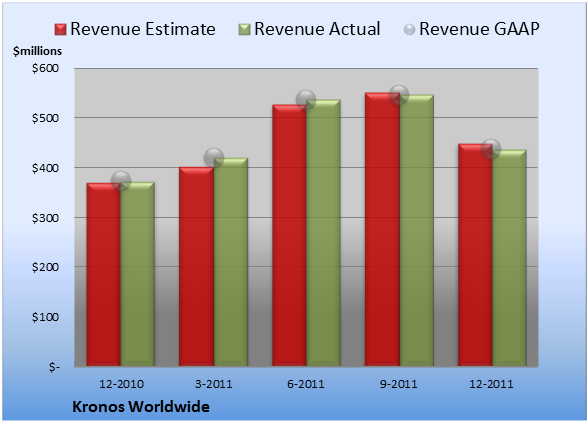The width and height of the screenshot is (588, 422).
Task: Select the red estimate bar for 6-2011
Action: (x=289, y=235)
